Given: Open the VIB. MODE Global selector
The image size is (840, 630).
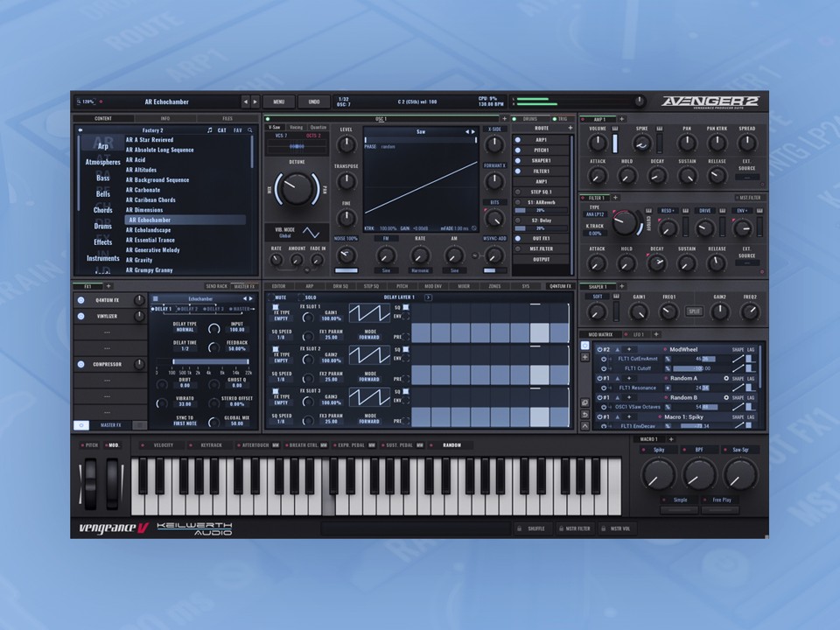Looking at the screenshot, I should (285, 235).
